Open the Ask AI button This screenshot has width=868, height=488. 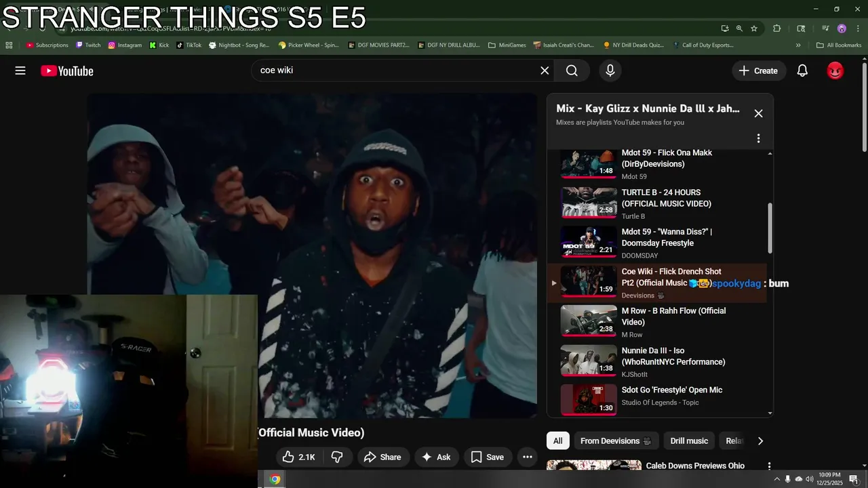pyautogui.click(x=436, y=457)
